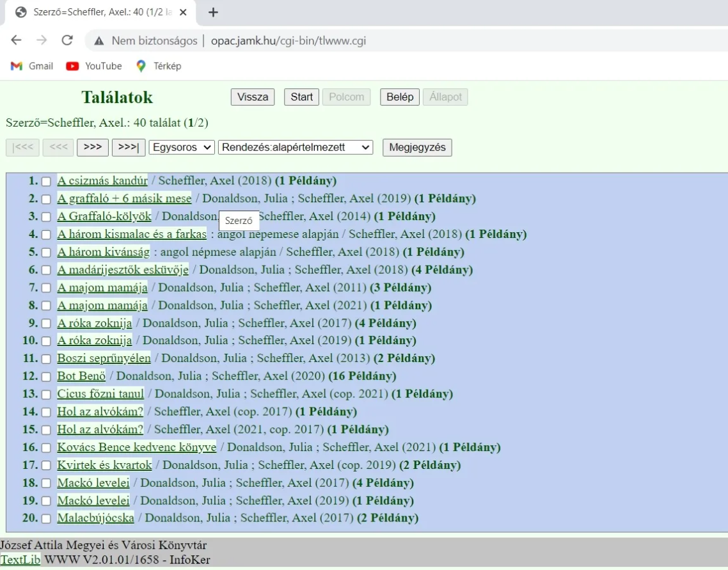This screenshot has height=570, width=728.
Task: Open the YouTube bookmark
Action: point(94,66)
